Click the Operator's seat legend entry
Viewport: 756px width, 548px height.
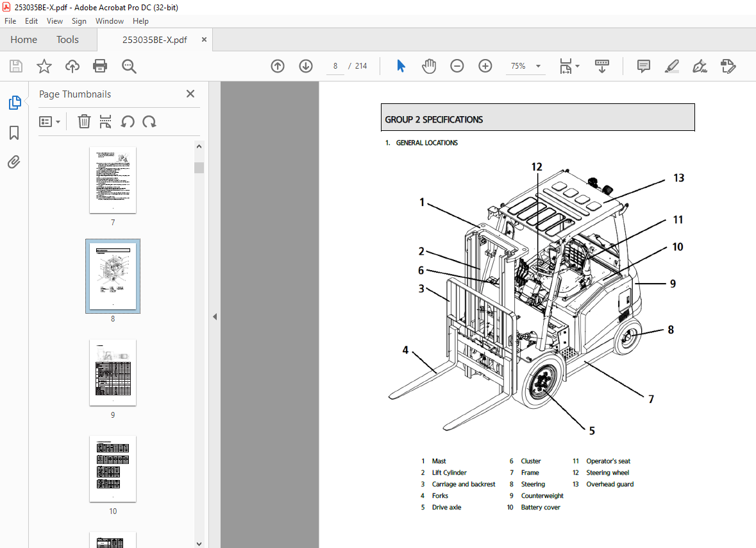coord(608,461)
